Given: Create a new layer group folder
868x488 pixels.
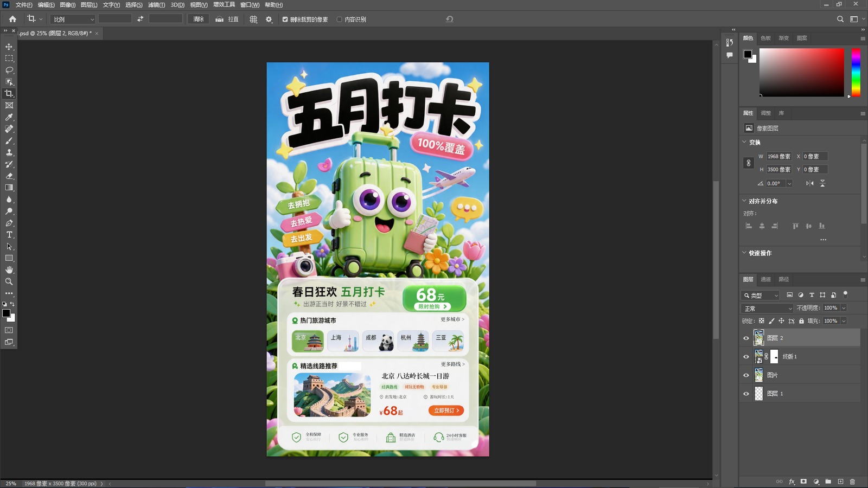Looking at the screenshot, I should (x=828, y=481).
